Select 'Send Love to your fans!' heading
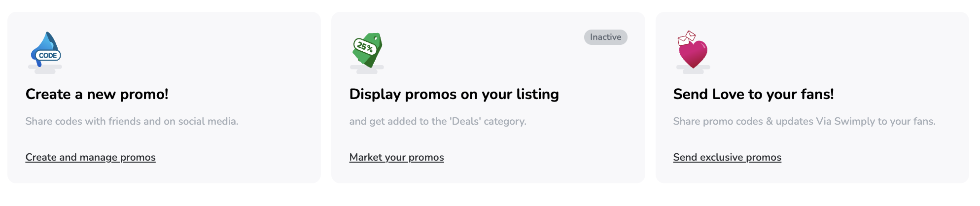Image resolution: width=980 pixels, height=206 pixels. click(x=753, y=94)
